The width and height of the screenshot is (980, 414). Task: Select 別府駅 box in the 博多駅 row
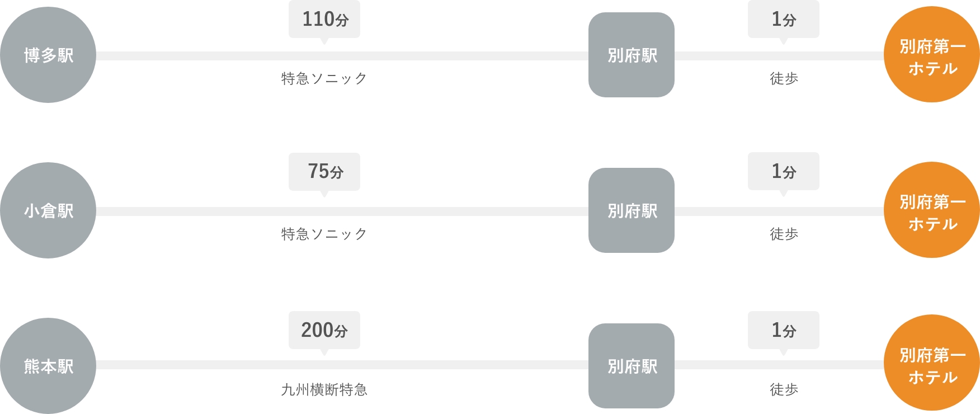point(632,55)
